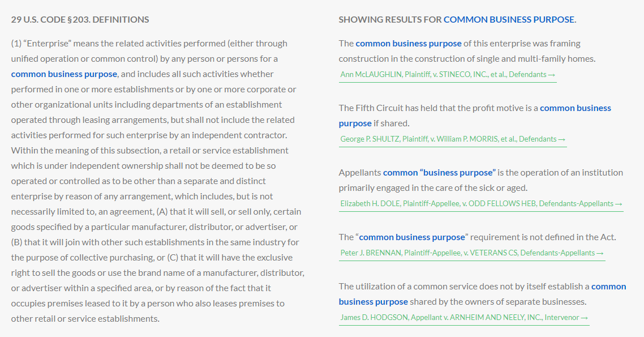Image resolution: width=644 pixels, height=337 pixels.
Task: Open the Peter J. BRENNAN v. VETERANS case
Action: (467, 253)
